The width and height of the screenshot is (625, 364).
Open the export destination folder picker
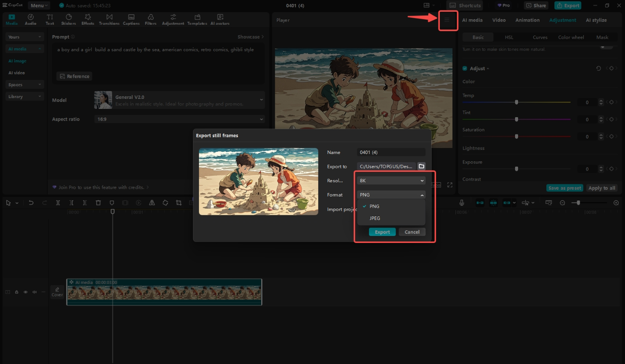tap(421, 166)
